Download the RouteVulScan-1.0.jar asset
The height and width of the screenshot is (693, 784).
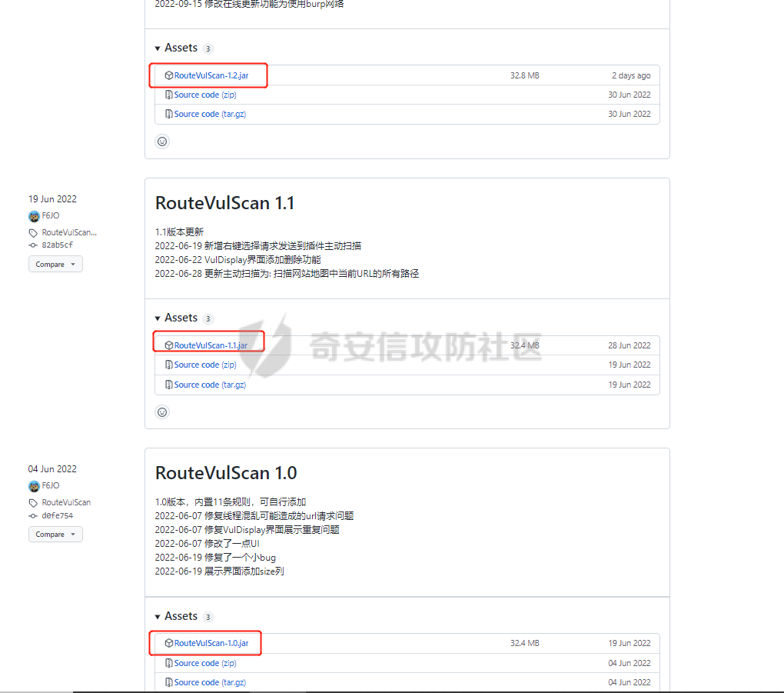click(211, 643)
